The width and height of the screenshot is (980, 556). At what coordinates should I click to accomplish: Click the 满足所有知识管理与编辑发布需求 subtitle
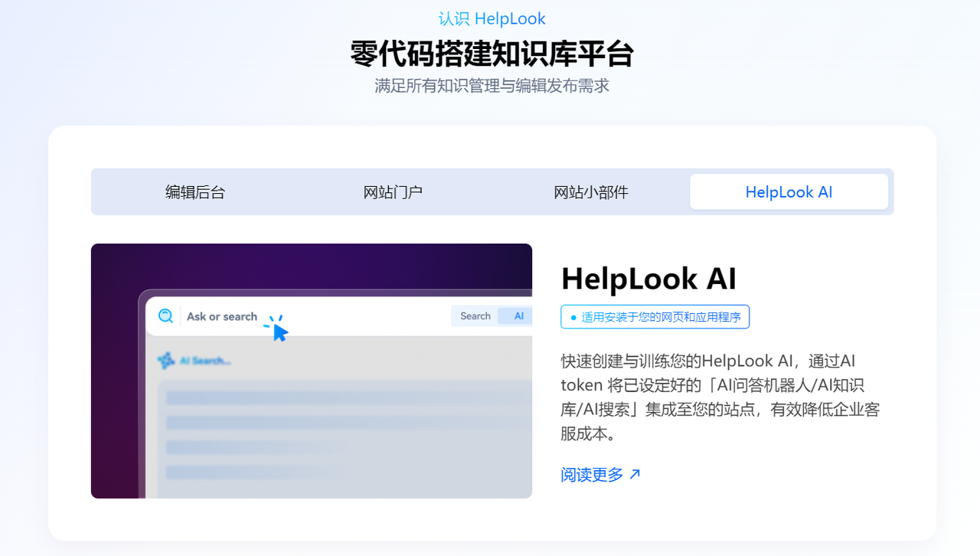tap(492, 86)
